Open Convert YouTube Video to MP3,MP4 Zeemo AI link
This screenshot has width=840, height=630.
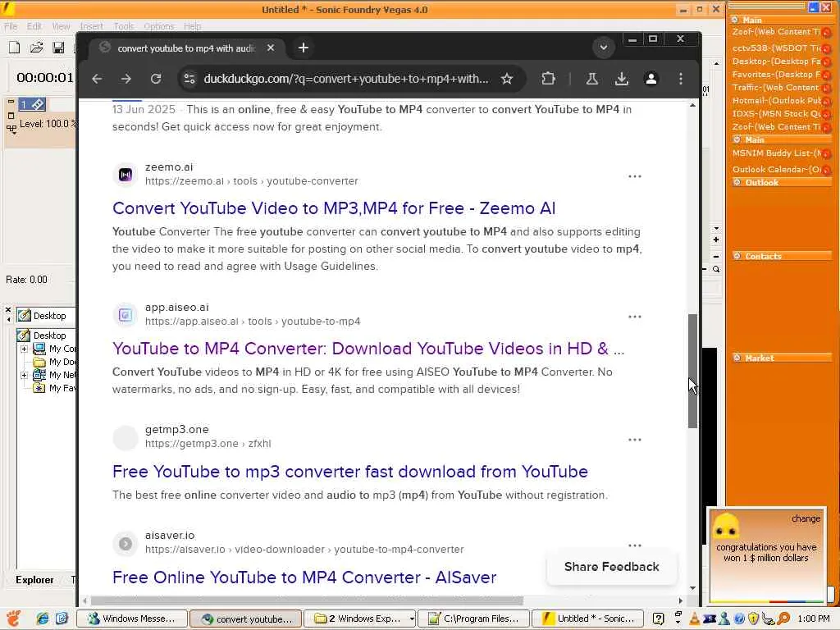(334, 208)
